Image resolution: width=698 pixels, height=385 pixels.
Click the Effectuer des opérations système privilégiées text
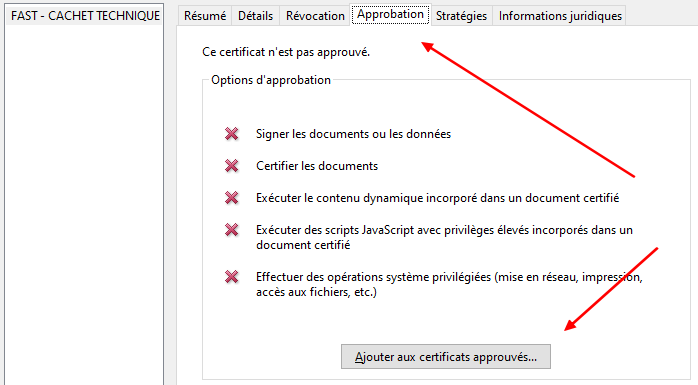[x=449, y=284]
